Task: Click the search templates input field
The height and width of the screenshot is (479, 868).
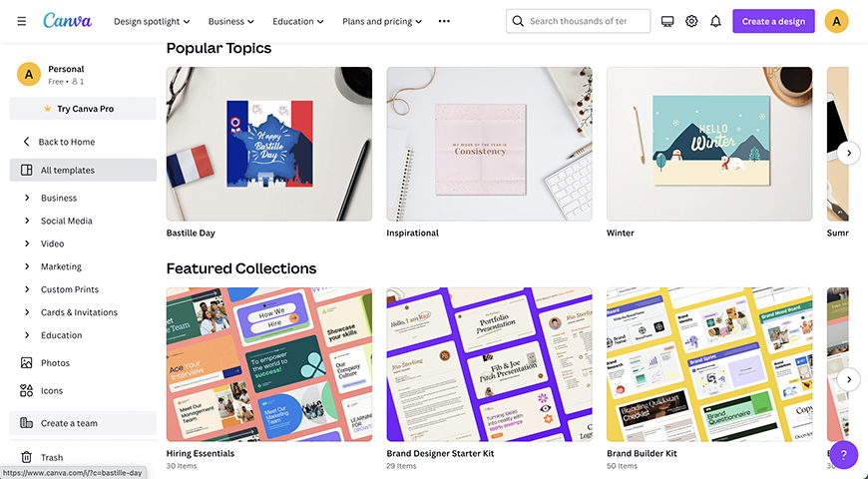Action: [578, 21]
